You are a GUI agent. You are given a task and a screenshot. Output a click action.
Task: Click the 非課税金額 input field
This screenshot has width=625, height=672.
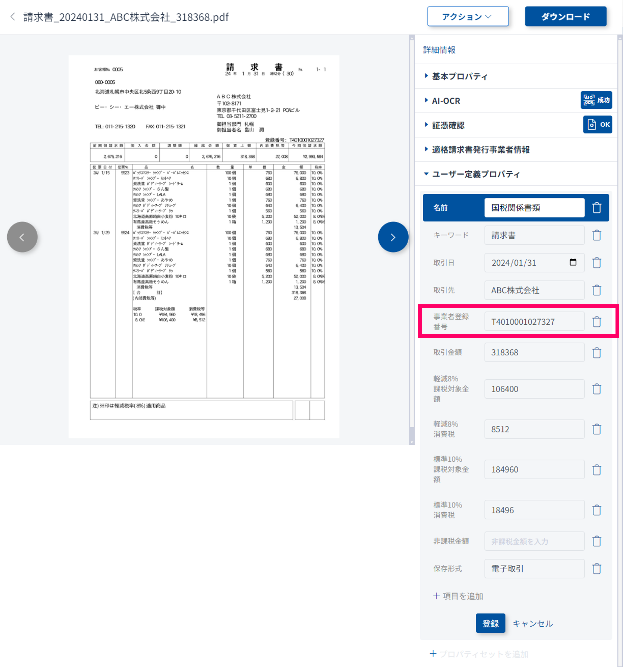pos(534,541)
